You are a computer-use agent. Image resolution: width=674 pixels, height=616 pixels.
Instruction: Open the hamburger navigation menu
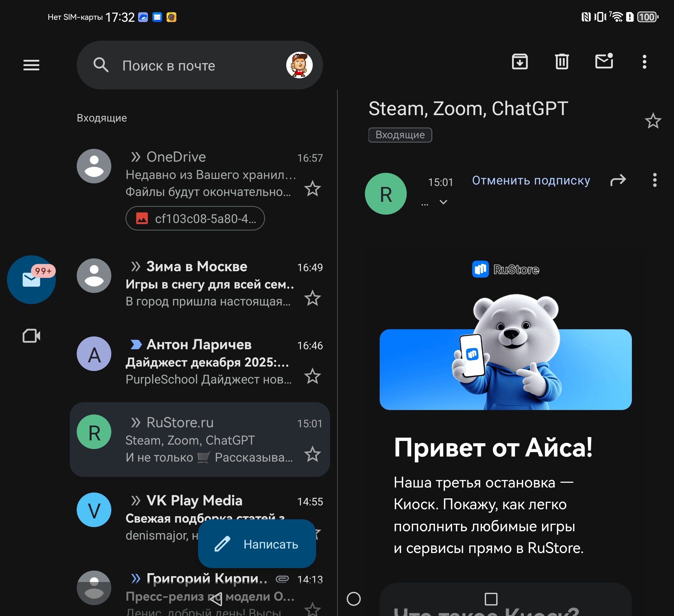pyautogui.click(x=31, y=65)
